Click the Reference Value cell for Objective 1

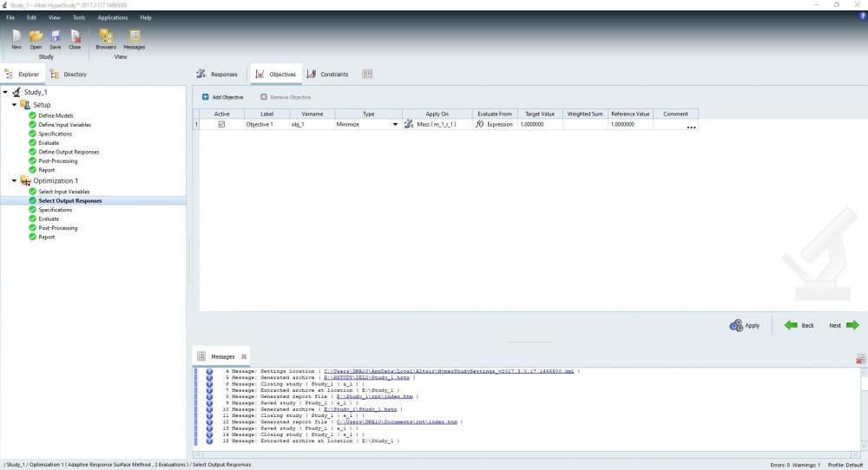pyautogui.click(x=630, y=124)
